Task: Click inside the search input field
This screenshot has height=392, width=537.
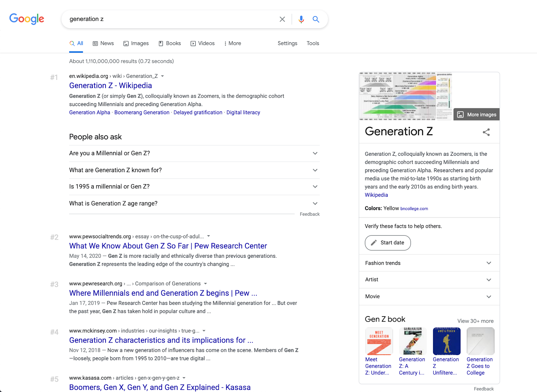Action: [168, 19]
